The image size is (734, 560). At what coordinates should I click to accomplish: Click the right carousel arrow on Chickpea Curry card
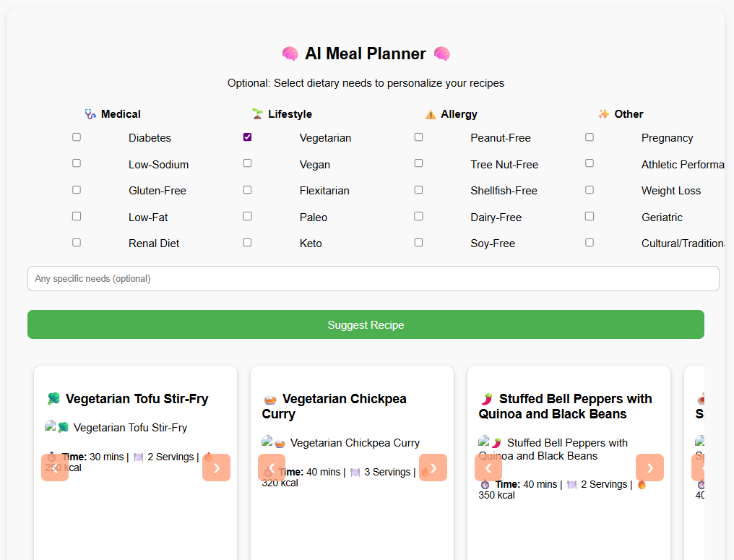(x=433, y=468)
